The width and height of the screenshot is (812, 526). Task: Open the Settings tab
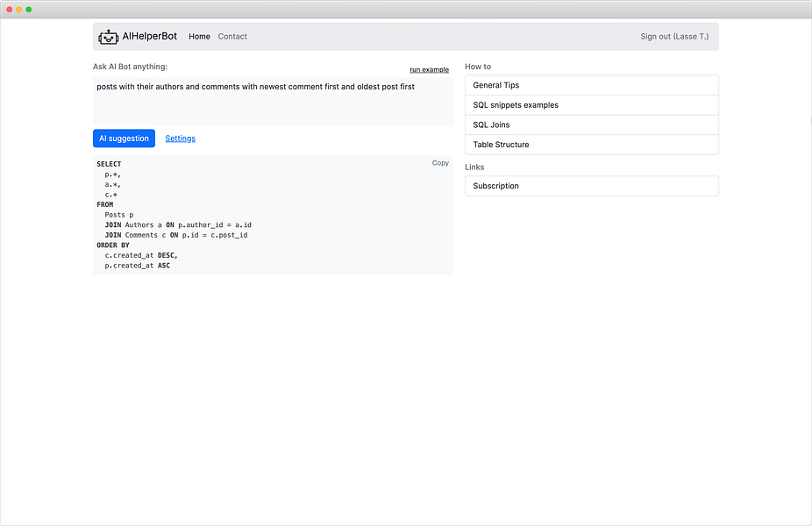(180, 138)
